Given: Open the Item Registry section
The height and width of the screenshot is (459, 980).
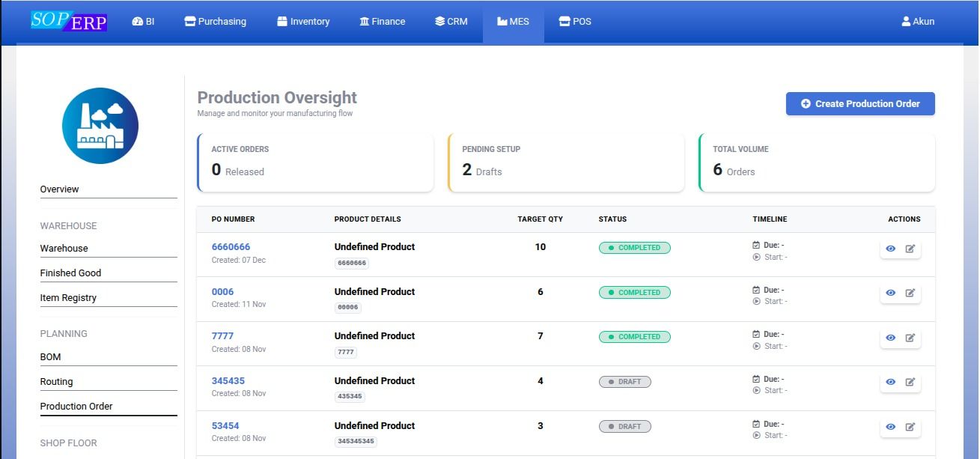Looking at the screenshot, I should click(x=68, y=297).
